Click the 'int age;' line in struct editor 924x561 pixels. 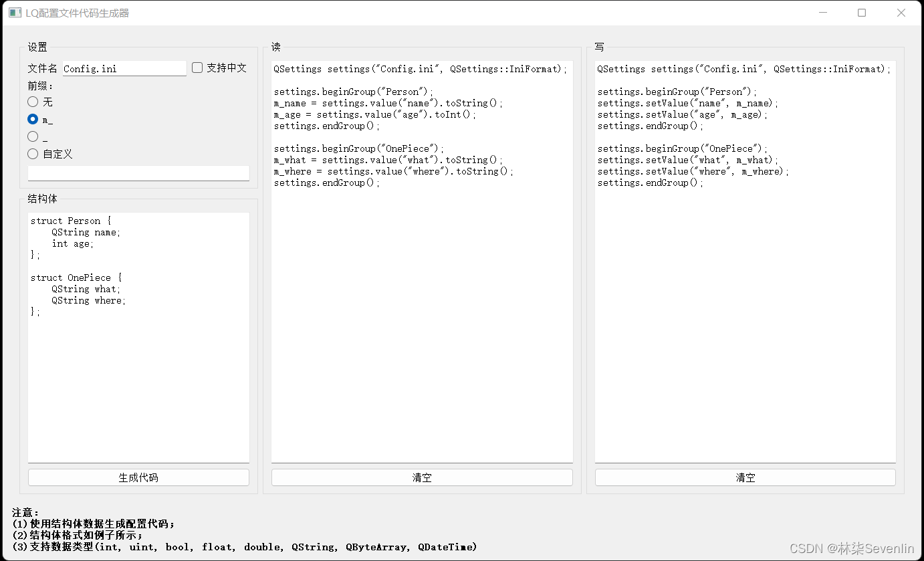[73, 243]
